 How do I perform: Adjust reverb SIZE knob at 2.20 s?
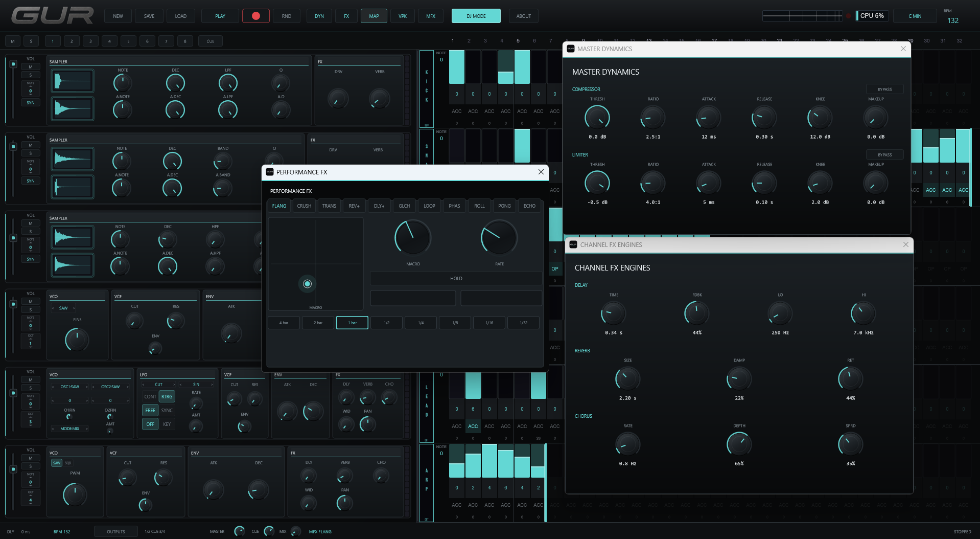pyautogui.click(x=628, y=379)
